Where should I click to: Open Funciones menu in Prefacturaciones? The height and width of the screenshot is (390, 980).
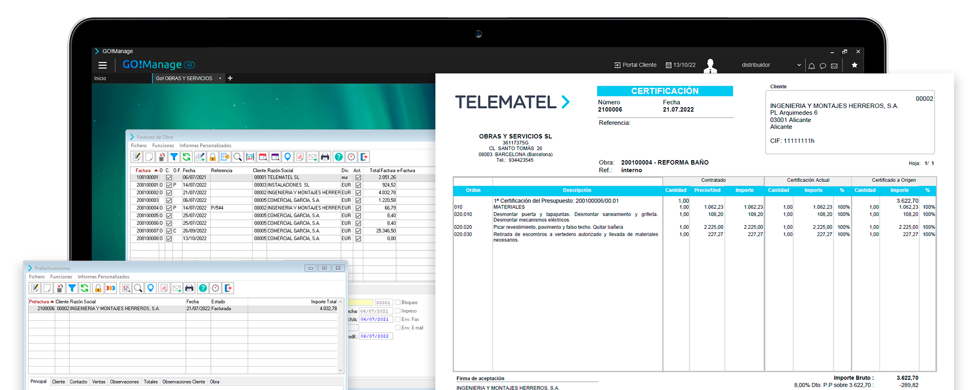click(61, 277)
